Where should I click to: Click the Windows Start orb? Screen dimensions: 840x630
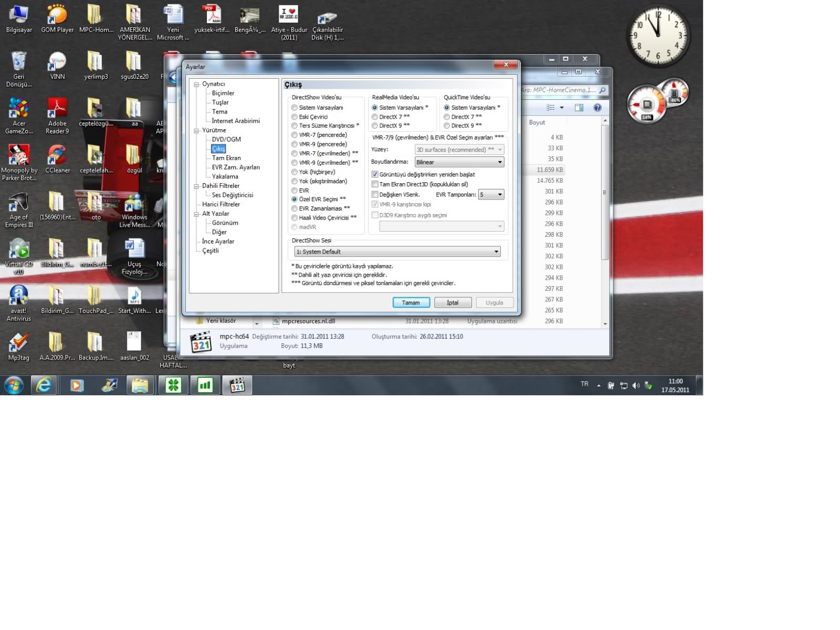(x=14, y=385)
